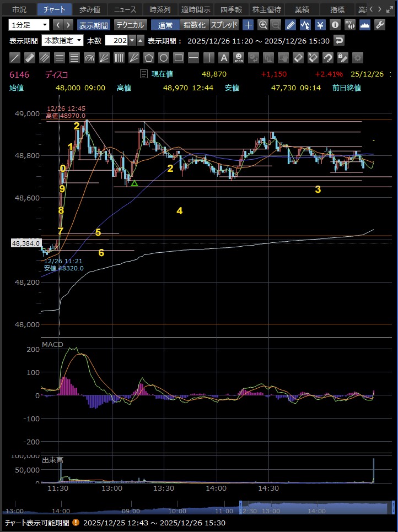Switch to the ニュース tab

tap(124, 9)
